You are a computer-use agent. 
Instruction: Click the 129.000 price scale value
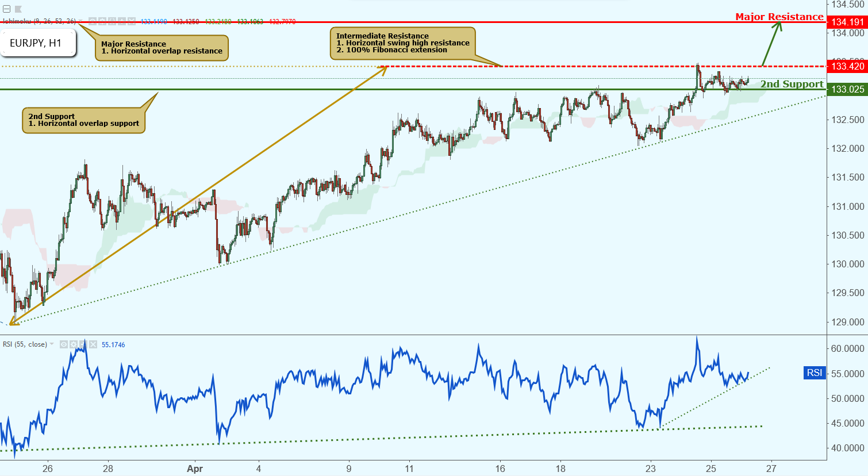(847, 322)
